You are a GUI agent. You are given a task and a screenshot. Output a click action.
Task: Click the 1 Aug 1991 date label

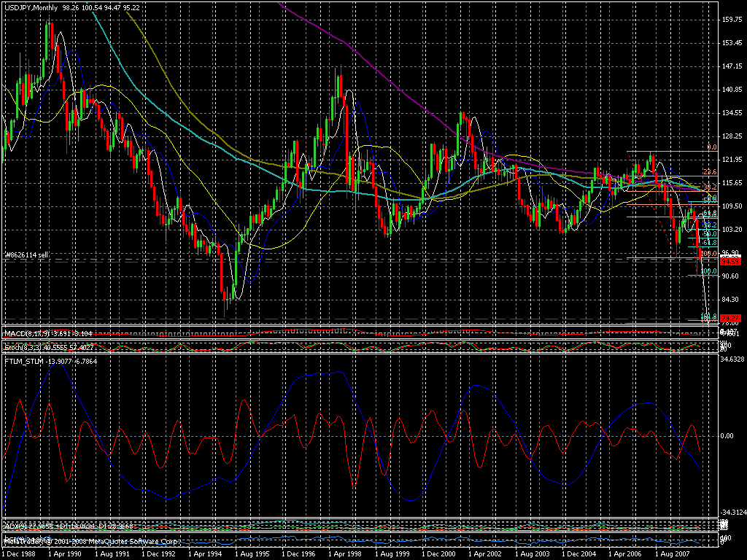(x=112, y=554)
